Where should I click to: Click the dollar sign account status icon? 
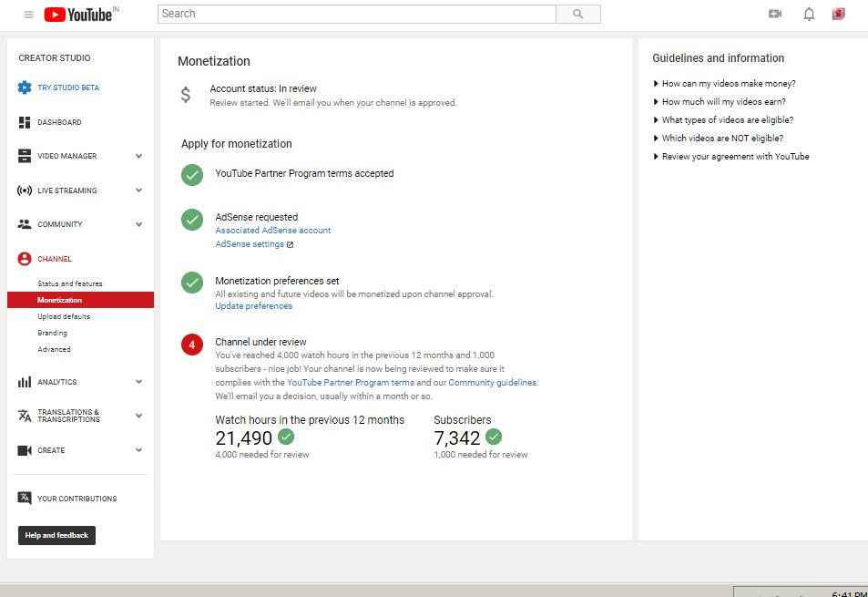coord(186,95)
